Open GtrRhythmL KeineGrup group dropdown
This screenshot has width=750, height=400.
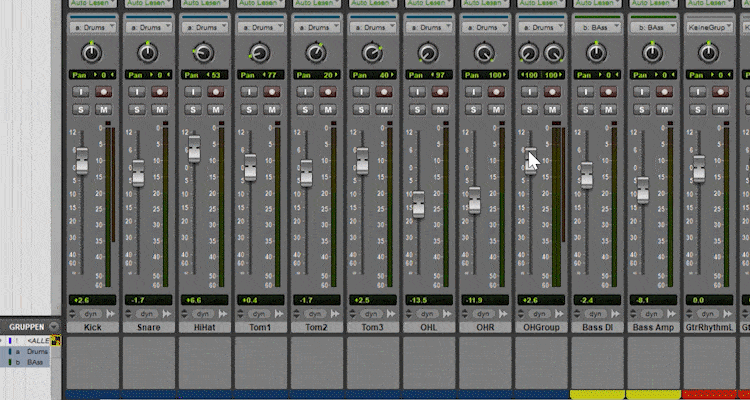pyautogui.click(x=709, y=27)
